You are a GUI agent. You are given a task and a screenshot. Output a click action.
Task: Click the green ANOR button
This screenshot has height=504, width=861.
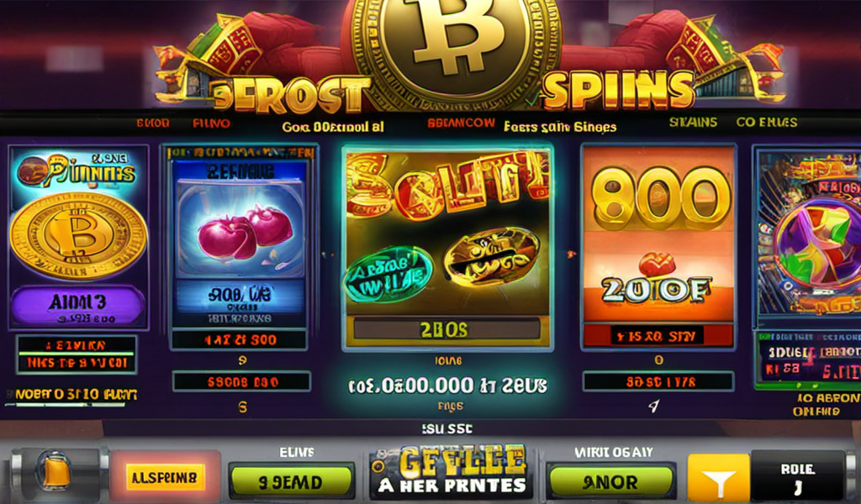coord(610,482)
